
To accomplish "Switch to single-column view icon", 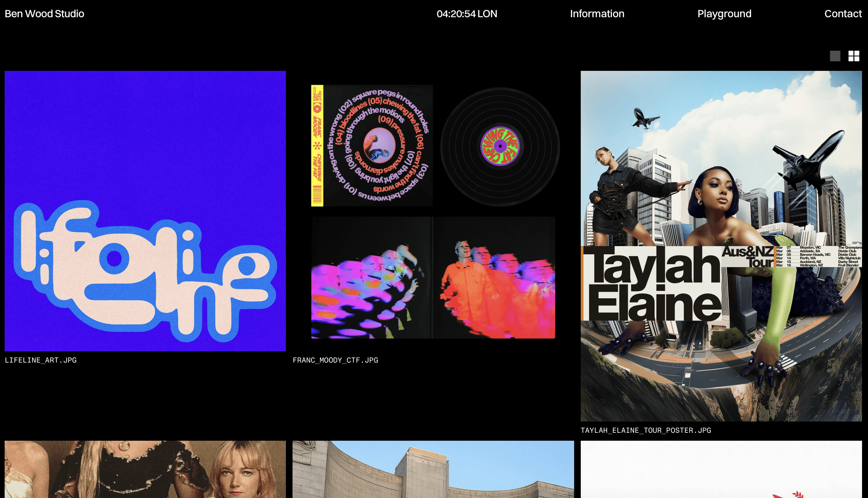I will pos(835,56).
